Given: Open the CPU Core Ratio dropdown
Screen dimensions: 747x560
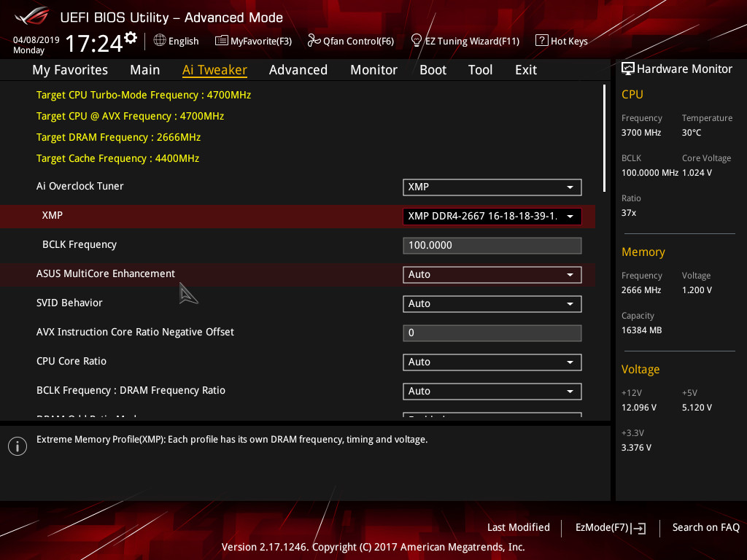Looking at the screenshot, I should pyautogui.click(x=492, y=362).
